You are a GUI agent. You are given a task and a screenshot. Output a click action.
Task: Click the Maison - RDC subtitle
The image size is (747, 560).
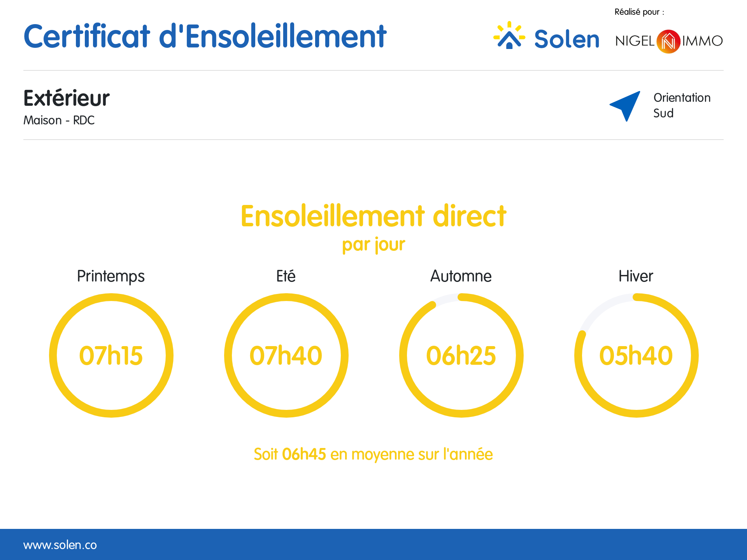[59, 120]
